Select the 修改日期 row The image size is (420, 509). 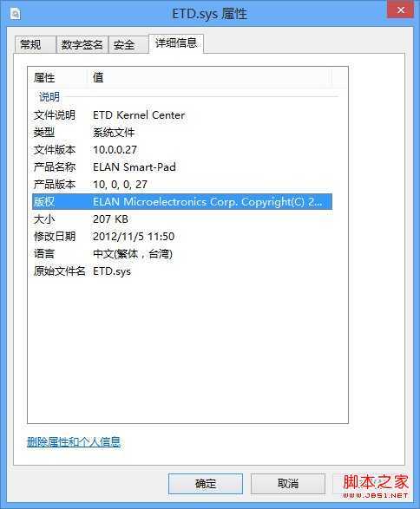coord(182,237)
